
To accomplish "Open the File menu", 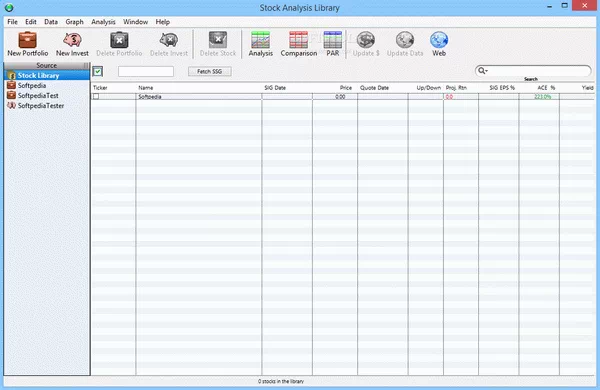I will 12,22.
